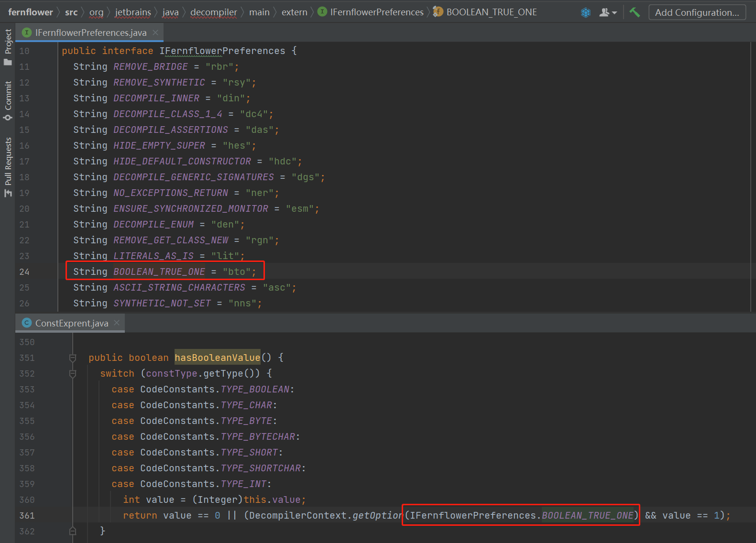Click the Build project hammer icon
756x543 pixels.
pyautogui.click(x=635, y=12)
